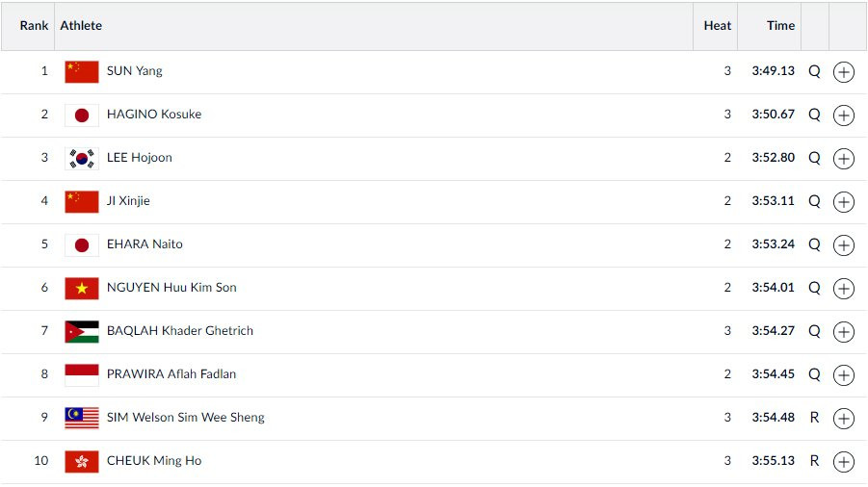Open the plus icon for LEE Hojoon
This screenshot has width=868, height=487.
click(x=843, y=159)
